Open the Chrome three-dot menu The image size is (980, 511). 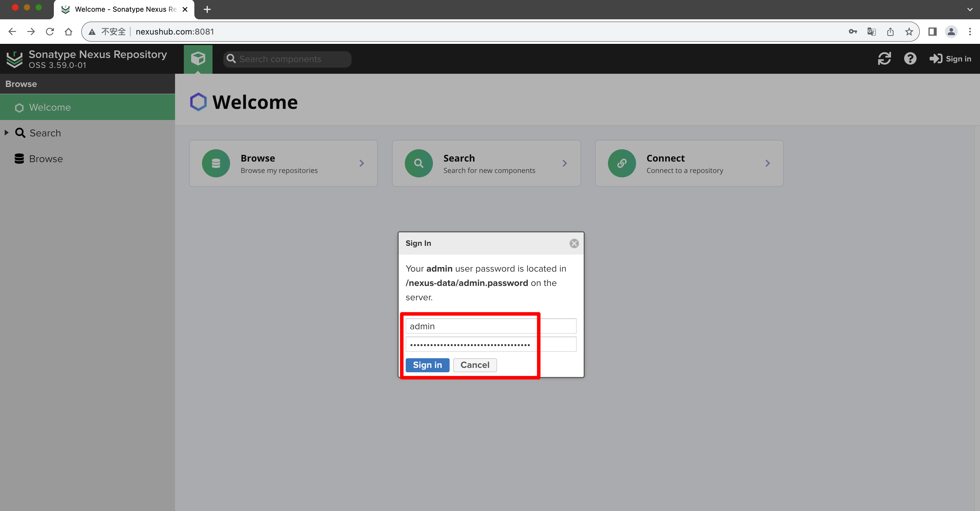970,32
